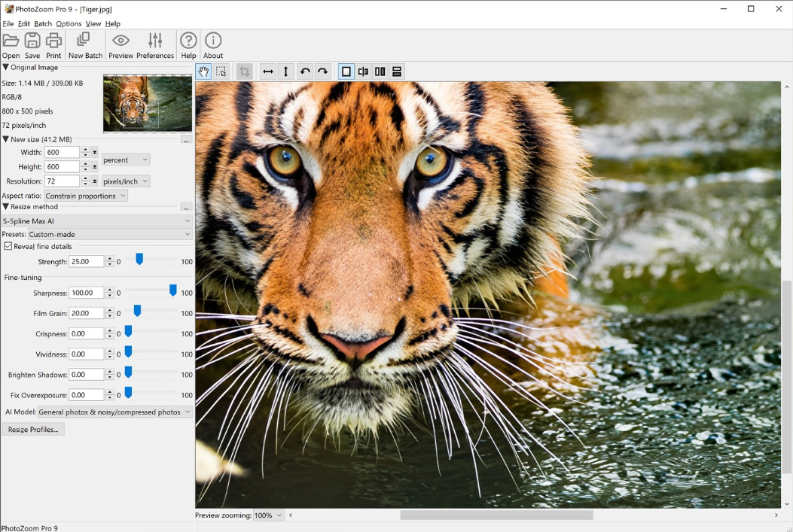Open the Options menu

(69, 23)
